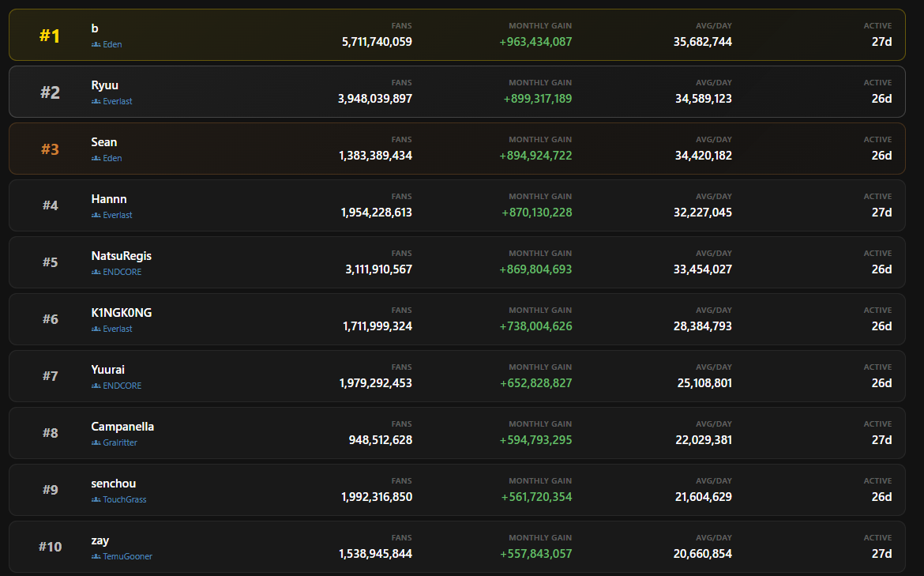Click the group icon beside Eden under b
Image resolution: width=924 pixels, height=576 pixels.
click(96, 44)
